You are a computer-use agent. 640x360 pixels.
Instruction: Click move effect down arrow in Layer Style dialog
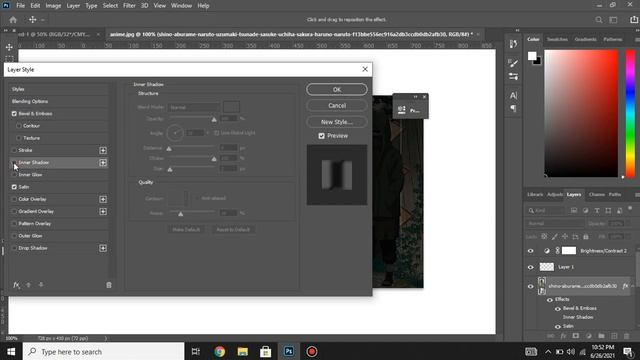tap(41, 285)
